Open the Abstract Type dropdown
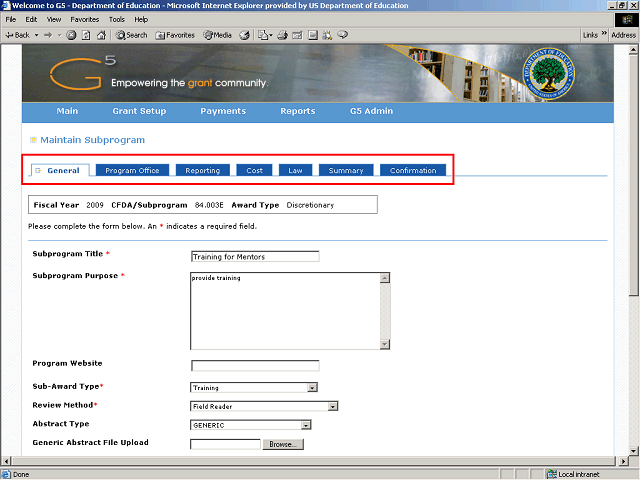Image resolution: width=640 pixels, height=480 pixels. (x=251, y=425)
